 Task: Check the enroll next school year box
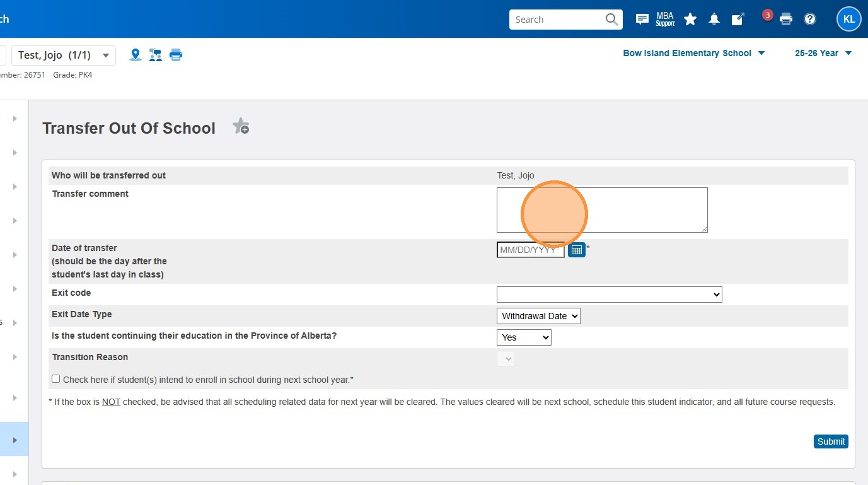point(56,379)
